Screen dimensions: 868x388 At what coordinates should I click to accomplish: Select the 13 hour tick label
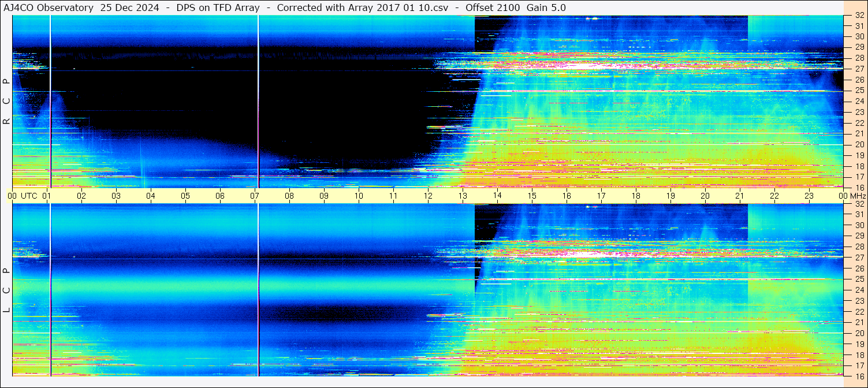tap(463, 196)
